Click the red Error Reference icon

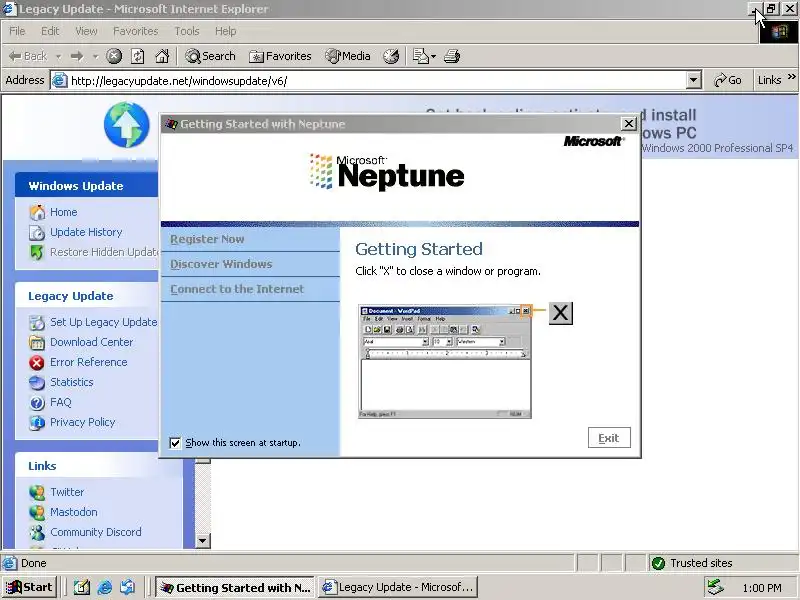coord(37,362)
